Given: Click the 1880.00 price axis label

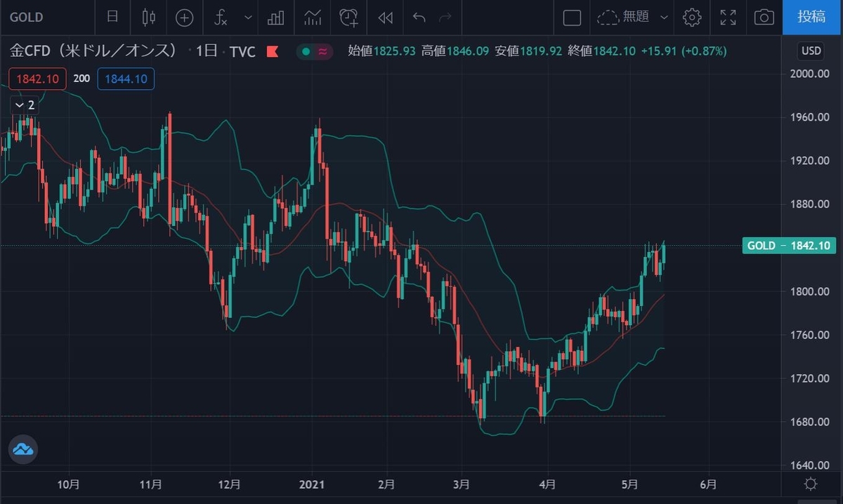Looking at the screenshot, I should click(810, 204).
